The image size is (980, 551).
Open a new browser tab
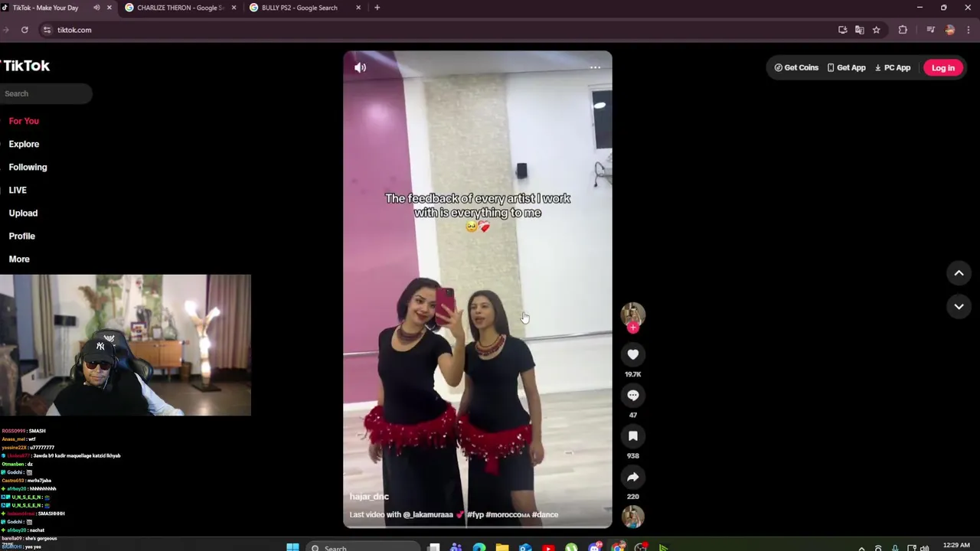(377, 8)
